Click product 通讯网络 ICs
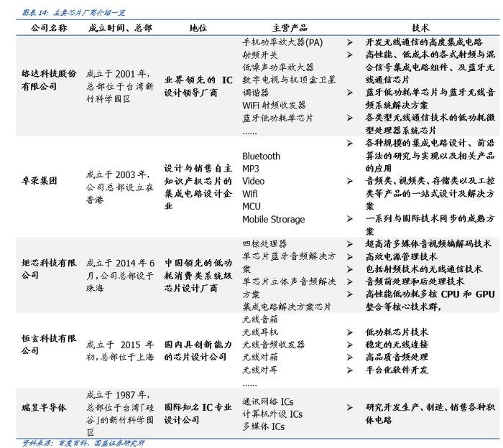The height and width of the screenshot is (448, 503). click(x=268, y=401)
